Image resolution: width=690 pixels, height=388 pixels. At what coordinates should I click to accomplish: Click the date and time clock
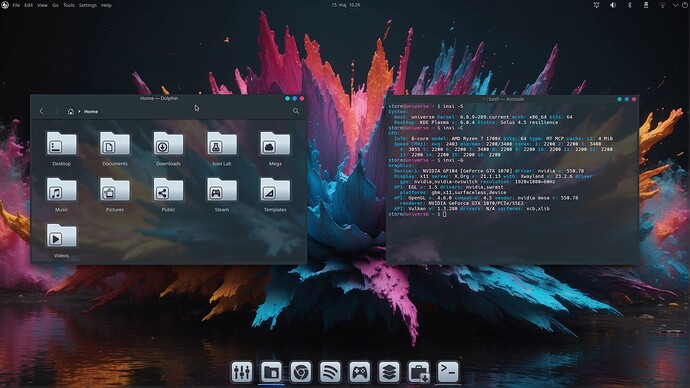[x=345, y=5]
